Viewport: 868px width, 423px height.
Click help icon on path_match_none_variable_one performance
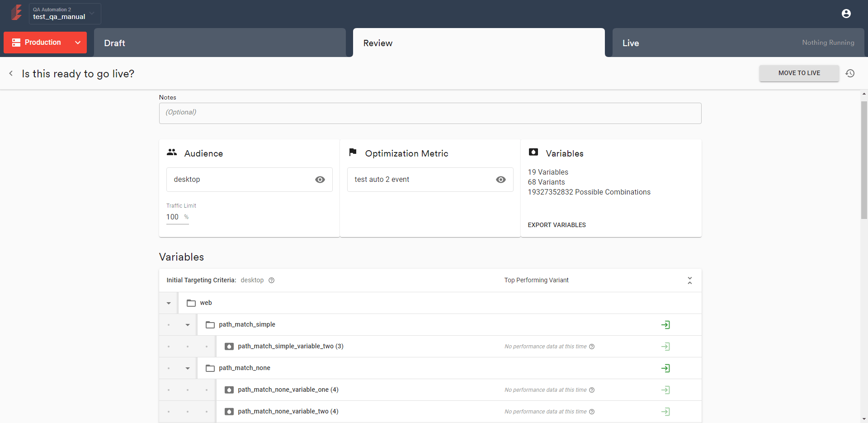coord(592,390)
